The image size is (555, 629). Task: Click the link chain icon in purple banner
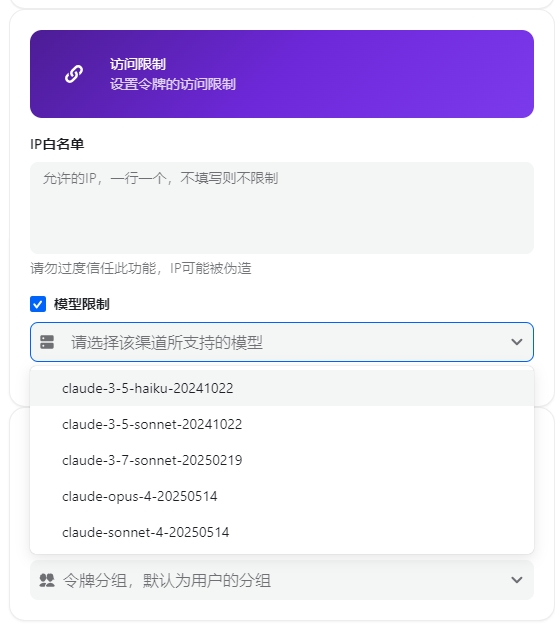tap(74, 74)
